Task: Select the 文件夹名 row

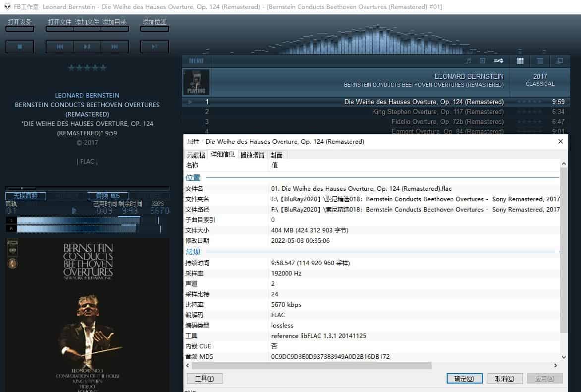Action: (x=372, y=199)
